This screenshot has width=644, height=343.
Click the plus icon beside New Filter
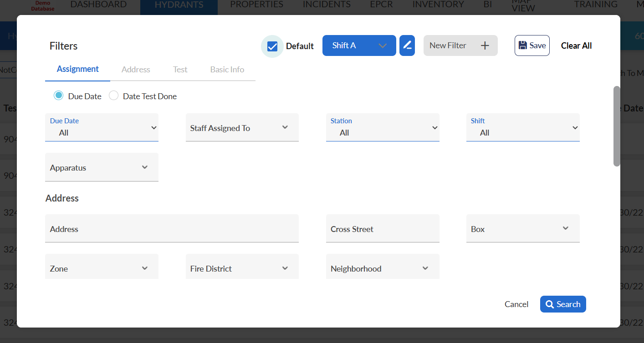(485, 45)
